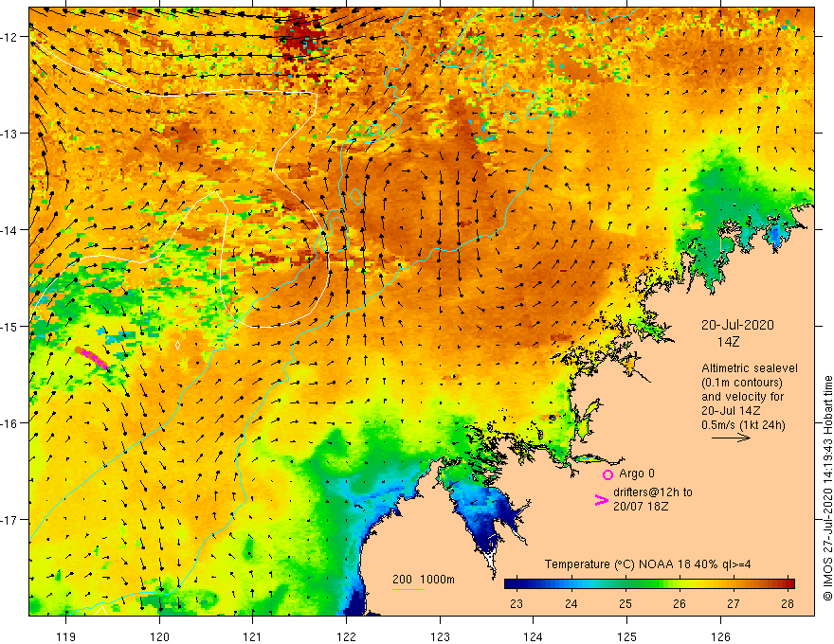
Task: Click the magenta drifter track near 119 longitude
Action: [x=92, y=358]
